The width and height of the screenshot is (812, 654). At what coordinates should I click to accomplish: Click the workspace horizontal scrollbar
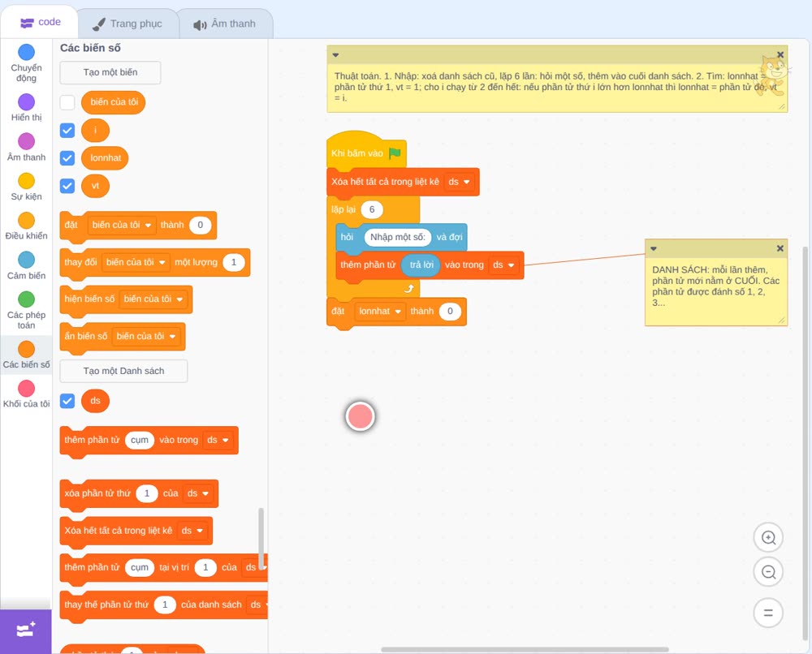click(525, 649)
